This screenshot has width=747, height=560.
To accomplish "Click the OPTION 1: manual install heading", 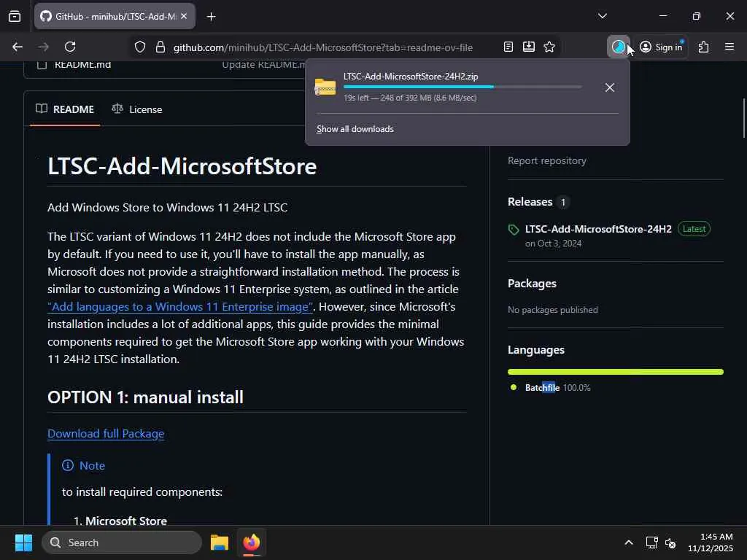I will [x=145, y=397].
